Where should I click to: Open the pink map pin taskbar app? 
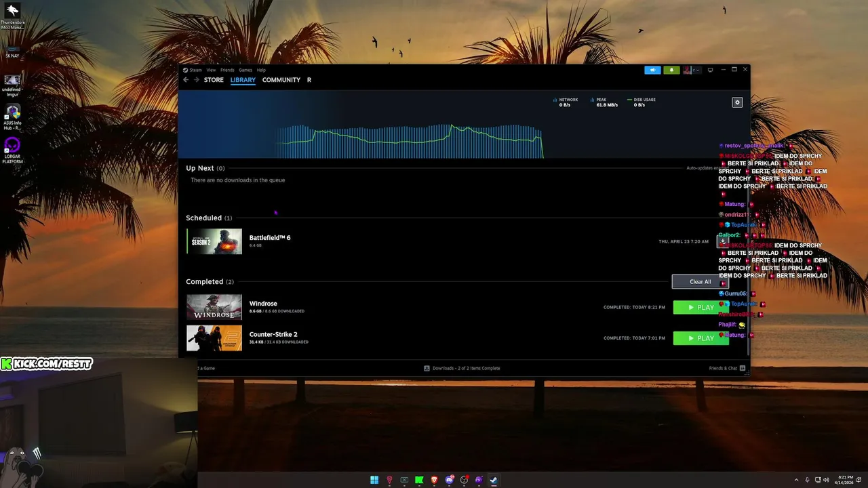389,480
